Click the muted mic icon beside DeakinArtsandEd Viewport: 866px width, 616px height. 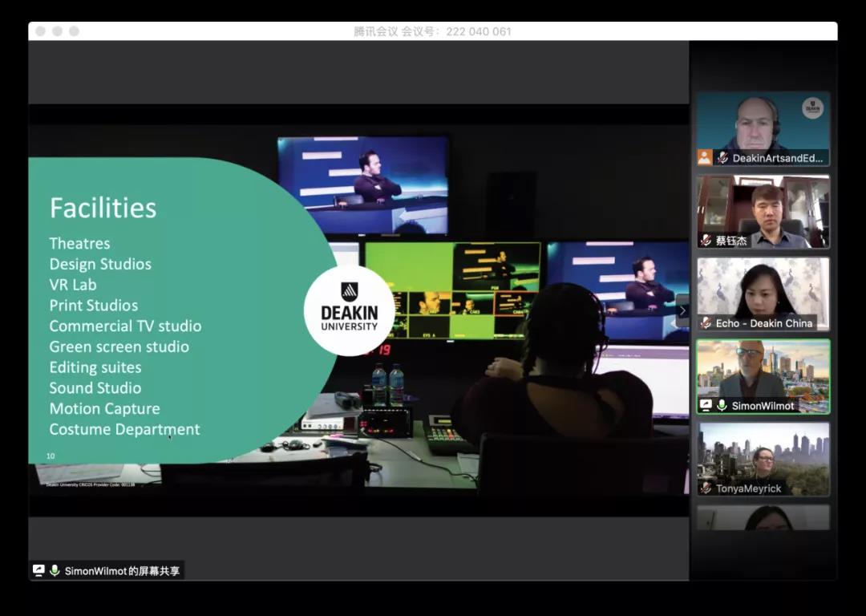722,158
